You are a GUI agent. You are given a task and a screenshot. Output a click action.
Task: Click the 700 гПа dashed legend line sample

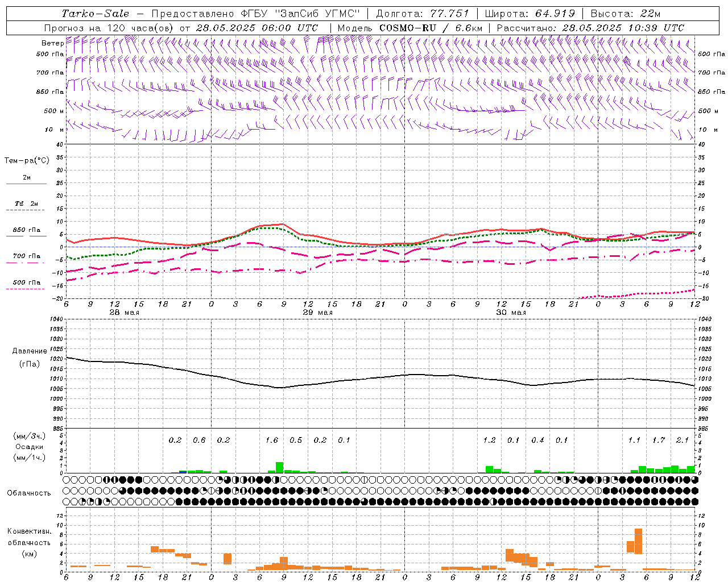(x=25, y=263)
